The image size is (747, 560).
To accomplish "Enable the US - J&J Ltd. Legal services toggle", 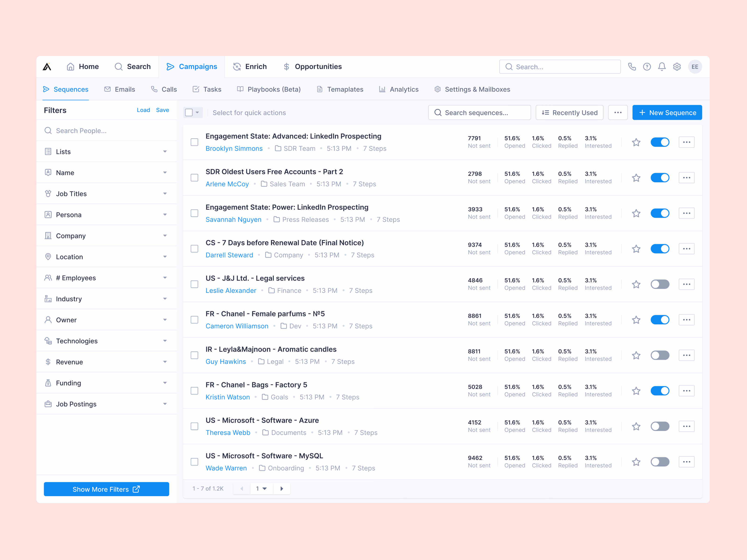I will click(660, 284).
